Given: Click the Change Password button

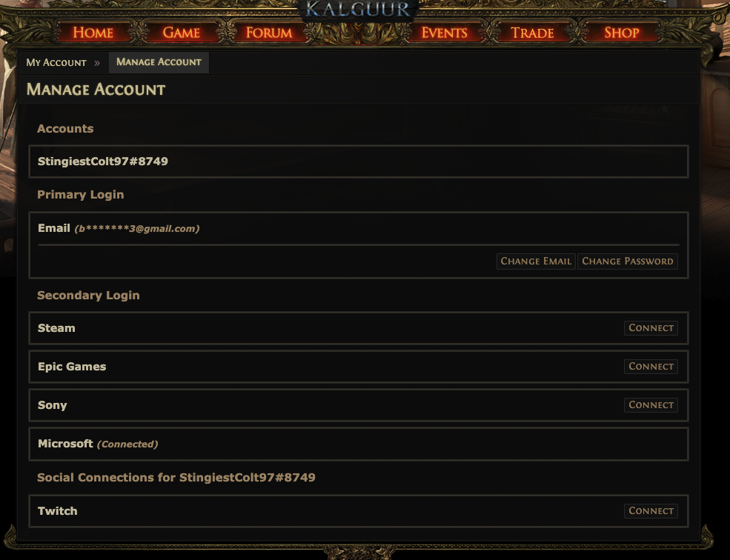Looking at the screenshot, I should pyautogui.click(x=628, y=261).
